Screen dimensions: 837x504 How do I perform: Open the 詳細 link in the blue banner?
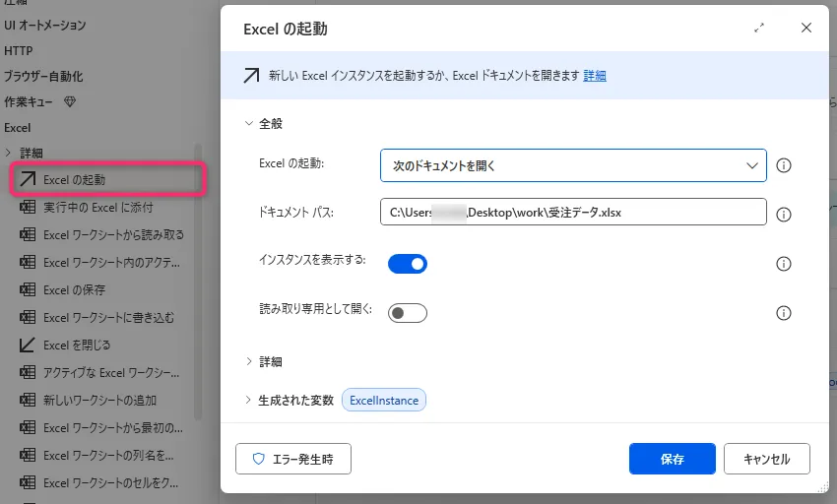(595, 76)
